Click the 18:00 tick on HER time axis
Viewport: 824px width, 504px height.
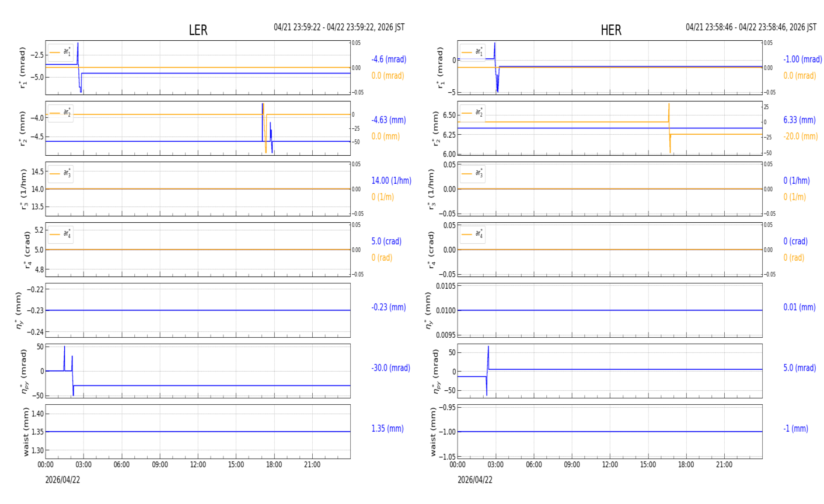[686, 465]
